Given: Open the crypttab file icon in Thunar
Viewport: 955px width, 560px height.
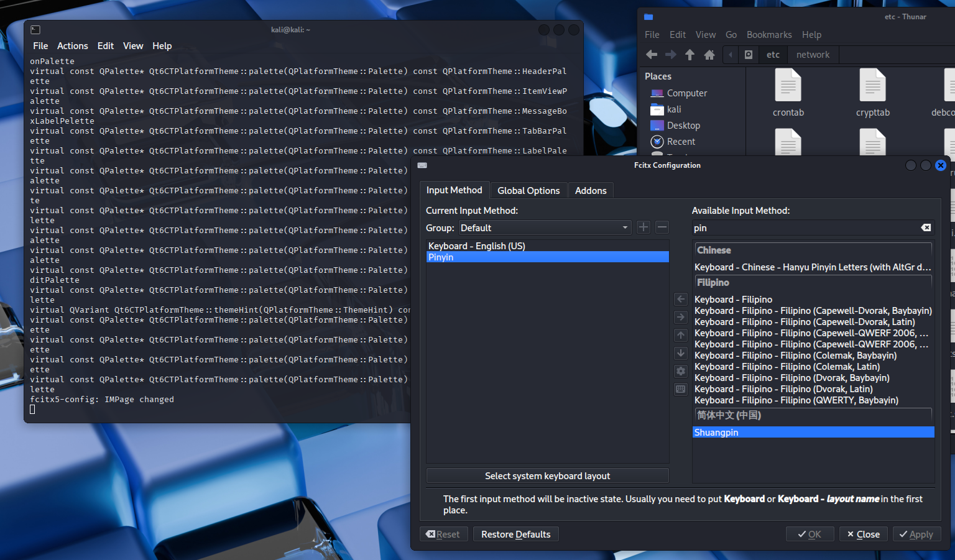Looking at the screenshot, I should [x=873, y=85].
